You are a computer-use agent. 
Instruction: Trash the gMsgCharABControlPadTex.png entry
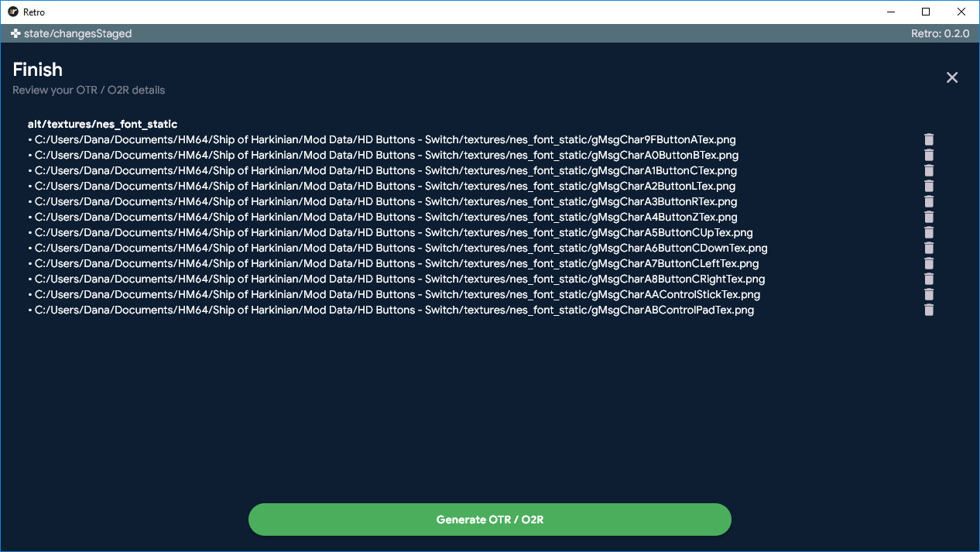[x=929, y=310]
